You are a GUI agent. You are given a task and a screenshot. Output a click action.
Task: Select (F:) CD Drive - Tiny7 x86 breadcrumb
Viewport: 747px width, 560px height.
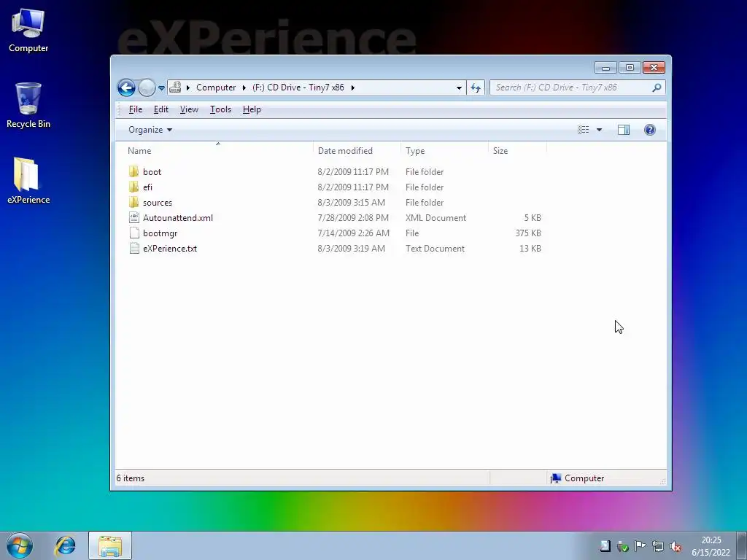pyautogui.click(x=298, y=87)
